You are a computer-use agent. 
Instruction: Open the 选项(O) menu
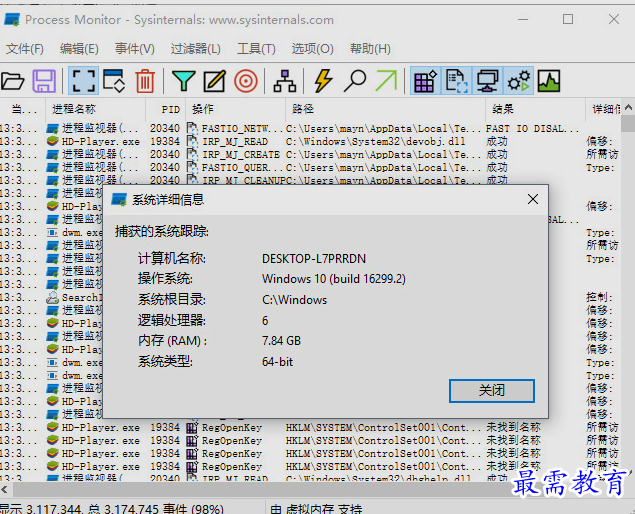tap(312, 49)
